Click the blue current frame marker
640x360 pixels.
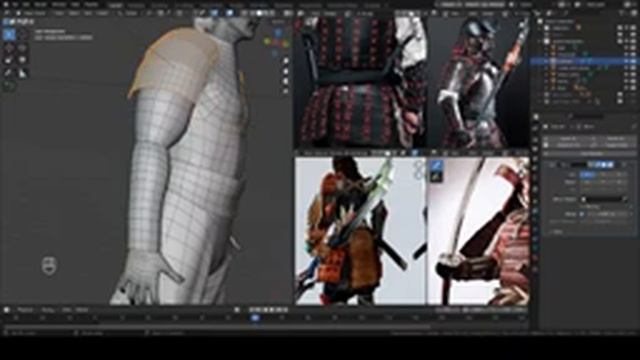pos(255,318)
